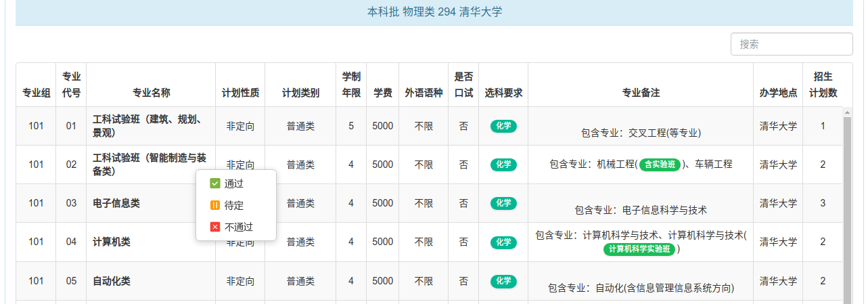
Task: Click the 化学 badge in row 02
Action: click(x=503, y=165)
